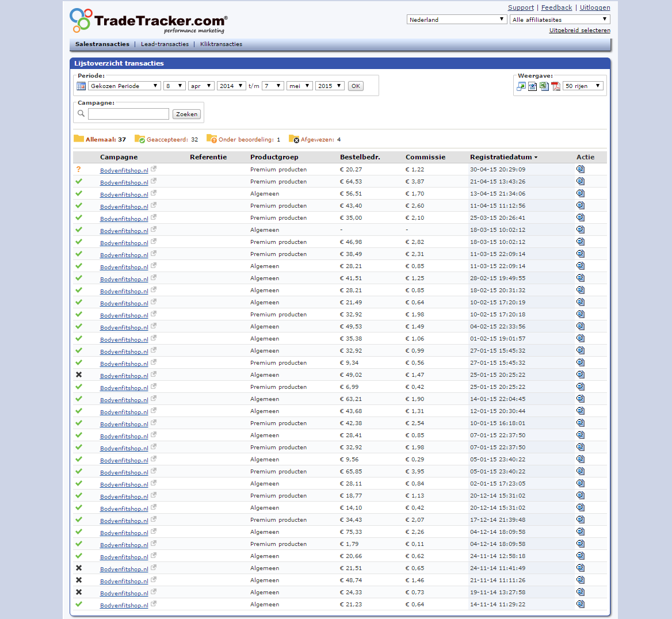The image size is (672, 619).
Task: Open the end day dropdown showing 7
Action: pos(273,86)
